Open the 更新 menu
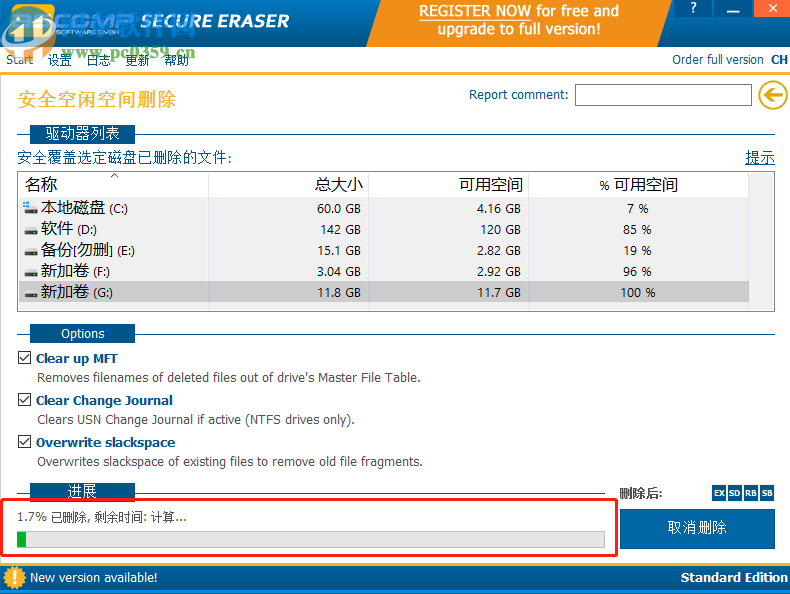This screenshot has height=594, width=790. click(137, 60)
